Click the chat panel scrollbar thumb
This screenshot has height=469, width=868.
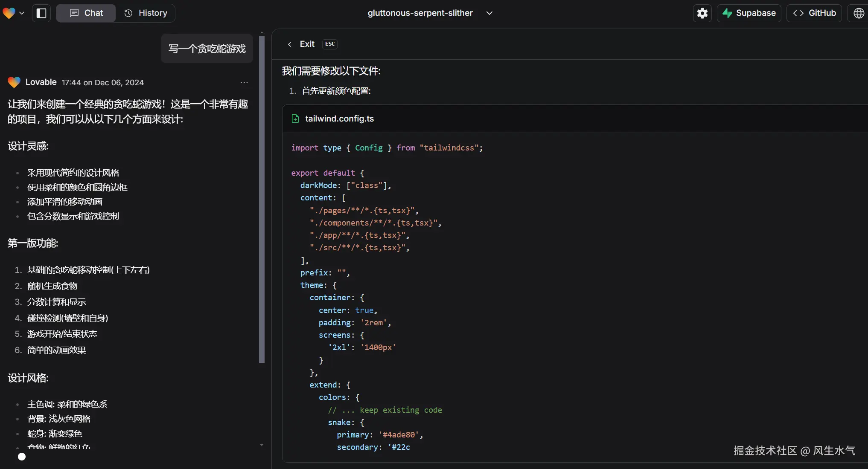pyautogui.click(x=262, y=200)
